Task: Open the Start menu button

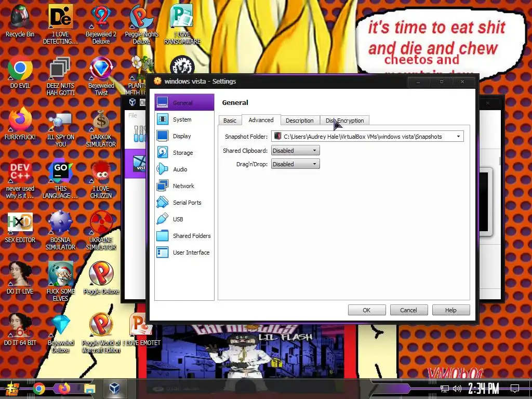Action: tap(12, 390)
